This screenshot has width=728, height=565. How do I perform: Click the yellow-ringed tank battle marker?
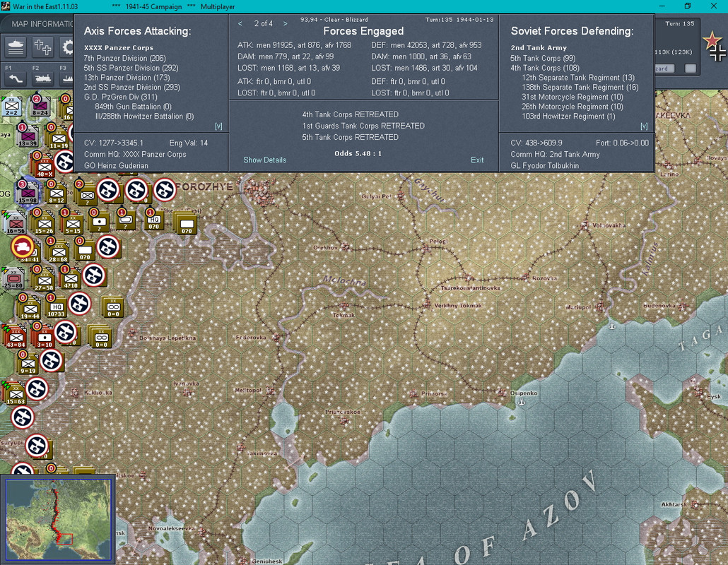click(x=23, y=246)
